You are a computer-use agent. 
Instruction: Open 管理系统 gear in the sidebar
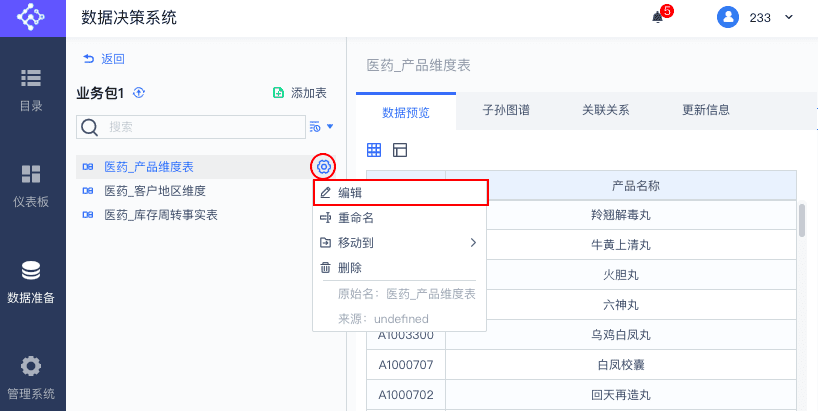click(31, 376)
